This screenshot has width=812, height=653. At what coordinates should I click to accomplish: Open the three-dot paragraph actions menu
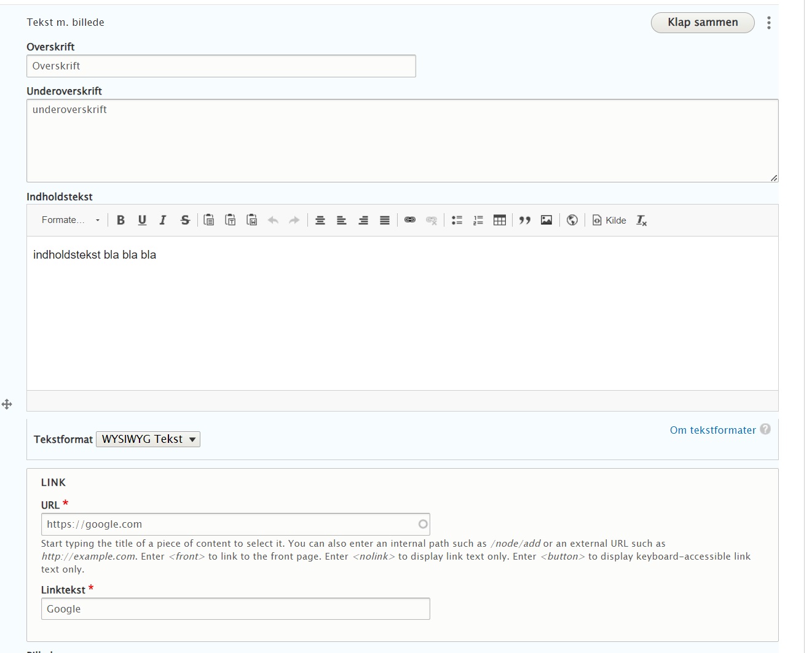768,23
